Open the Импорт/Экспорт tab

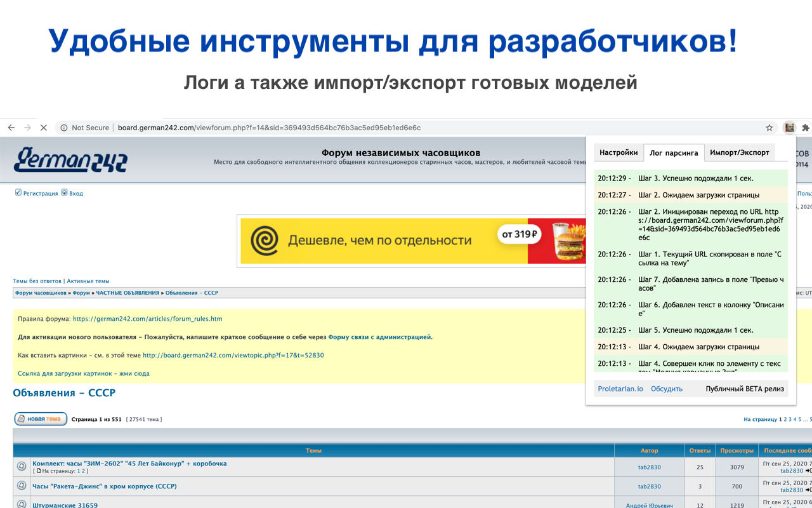740,152
